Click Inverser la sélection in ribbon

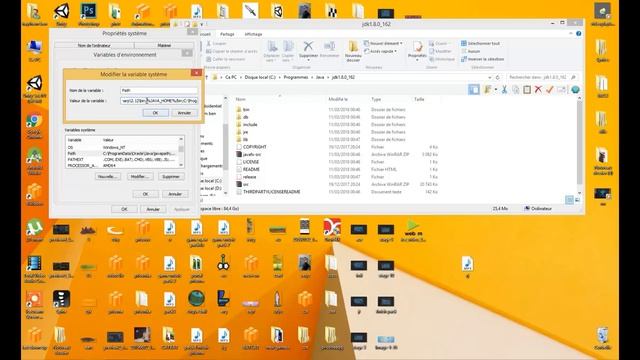(x=482, y=59)
